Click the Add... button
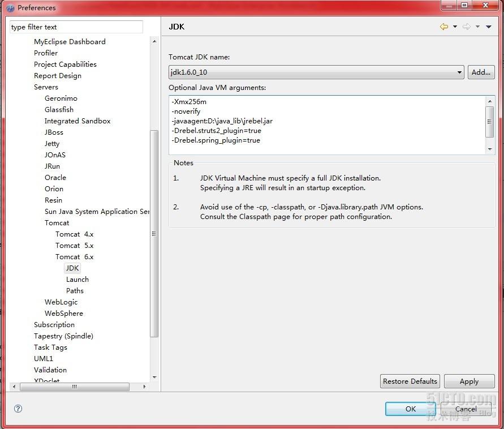Screen dimensions: 504x429 481,72
